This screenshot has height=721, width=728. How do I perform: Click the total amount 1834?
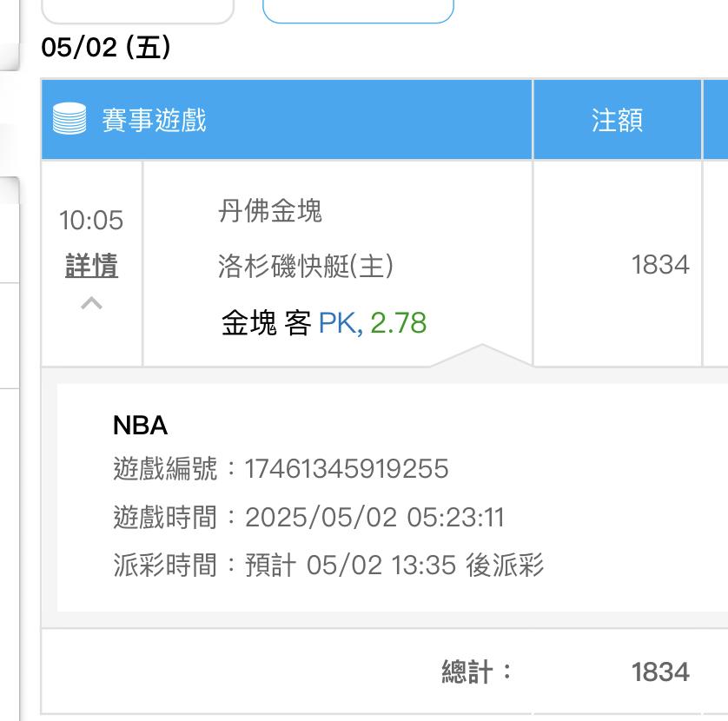pos(660,671)
